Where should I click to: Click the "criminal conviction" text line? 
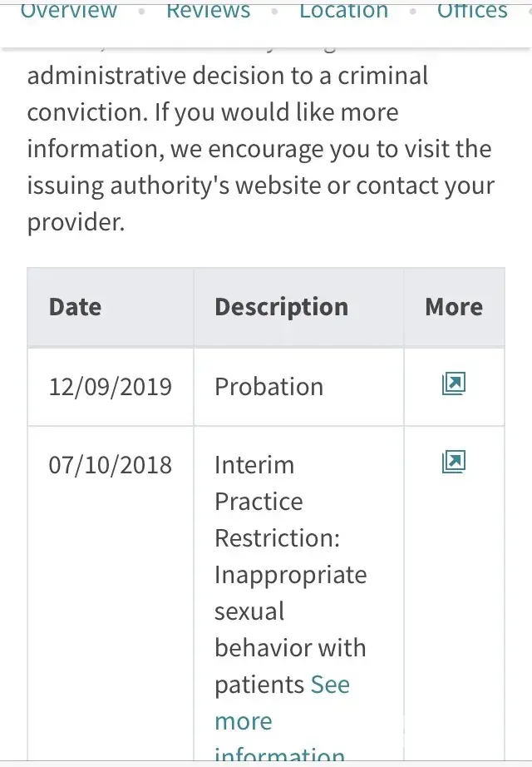tap(228, 77)
